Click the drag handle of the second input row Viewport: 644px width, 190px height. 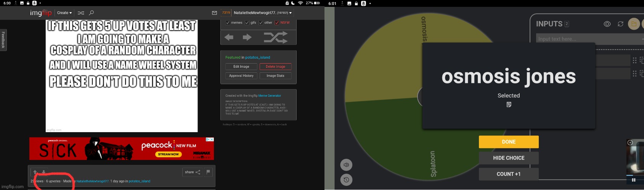[x=634, y=73]
